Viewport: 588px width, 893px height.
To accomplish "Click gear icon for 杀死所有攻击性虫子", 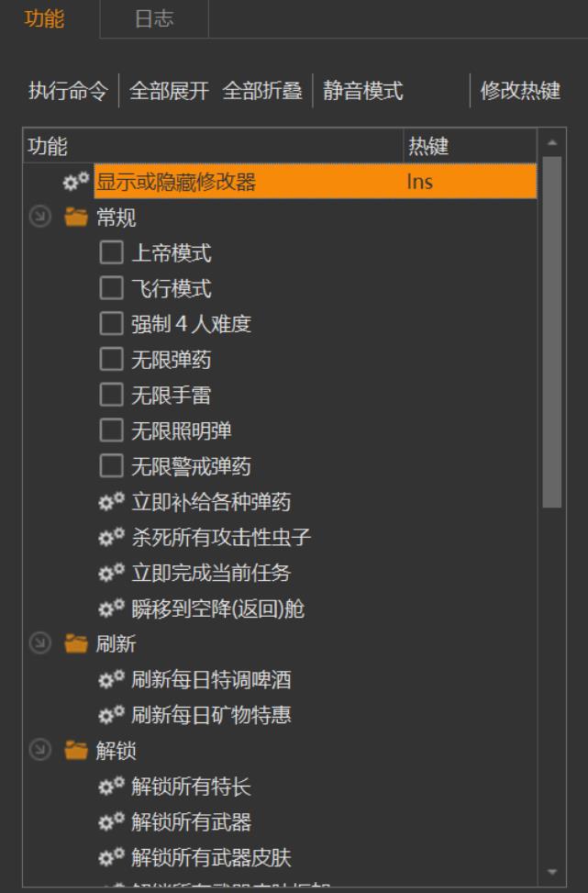I will pyautogui.click(x=111, y=538).
